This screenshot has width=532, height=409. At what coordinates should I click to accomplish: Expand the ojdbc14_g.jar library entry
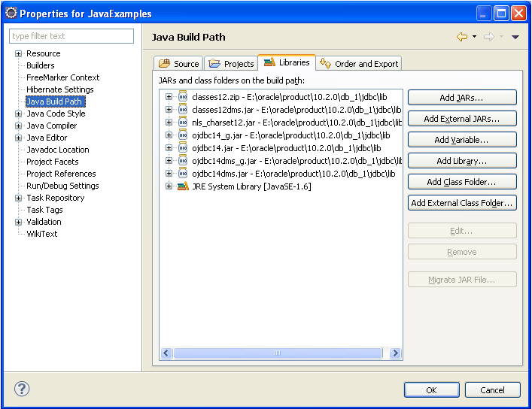[169, 135]
